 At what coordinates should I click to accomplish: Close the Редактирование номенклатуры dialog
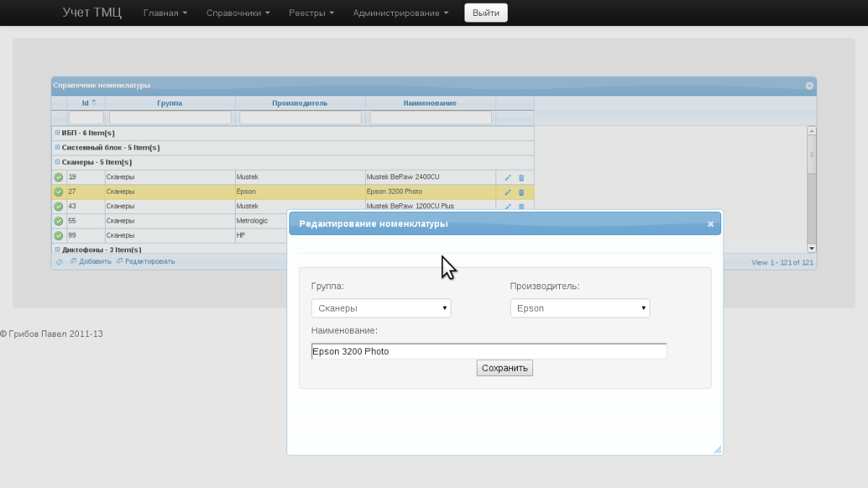(710, 224)
